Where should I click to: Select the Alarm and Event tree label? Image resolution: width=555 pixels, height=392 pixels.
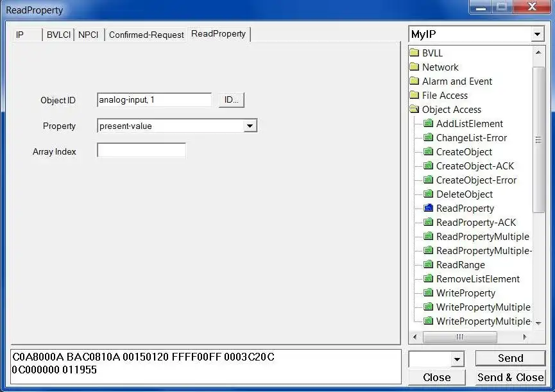tap(457, 81)
